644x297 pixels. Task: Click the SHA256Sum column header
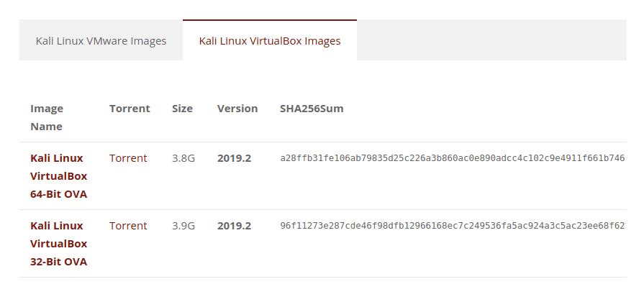click(312, 109)
